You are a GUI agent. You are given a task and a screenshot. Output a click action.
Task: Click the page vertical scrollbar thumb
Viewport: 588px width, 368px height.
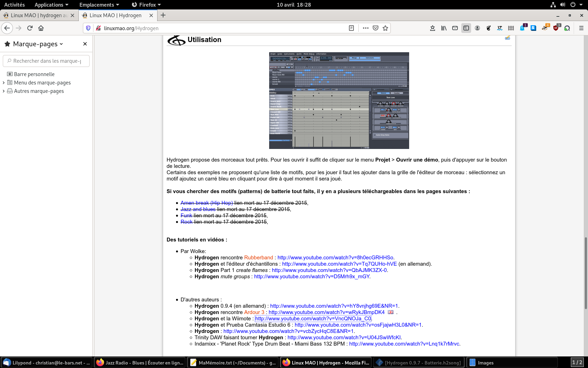coord(586,273)
